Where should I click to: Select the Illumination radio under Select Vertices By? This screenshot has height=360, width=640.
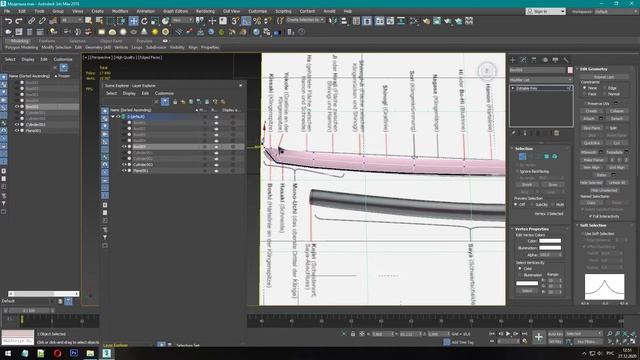520,275
